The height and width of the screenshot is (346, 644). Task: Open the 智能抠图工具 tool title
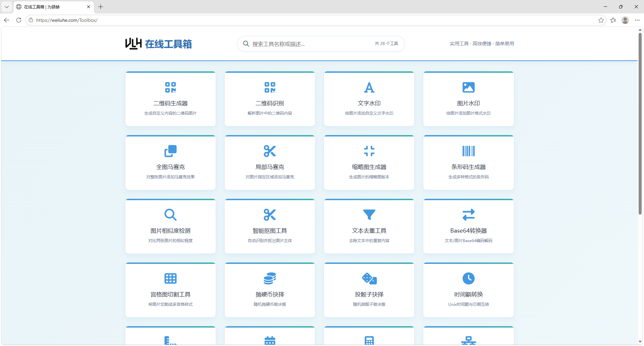coord(270,231)
